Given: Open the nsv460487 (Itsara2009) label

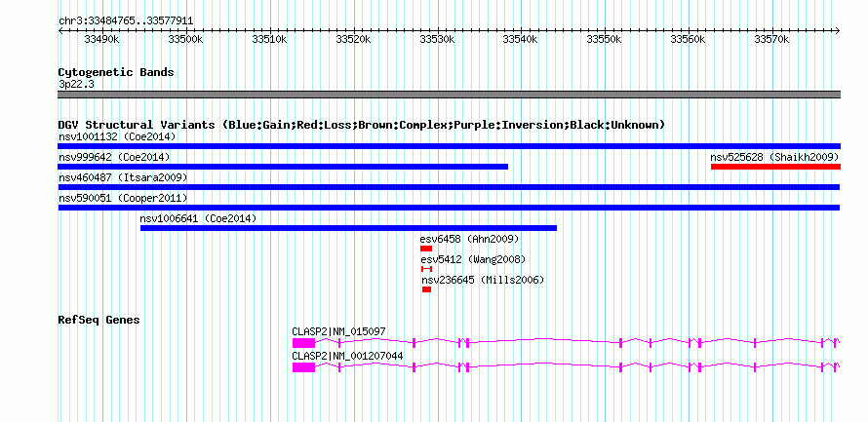Looking at the screenshot, I should tap(123, 177).
